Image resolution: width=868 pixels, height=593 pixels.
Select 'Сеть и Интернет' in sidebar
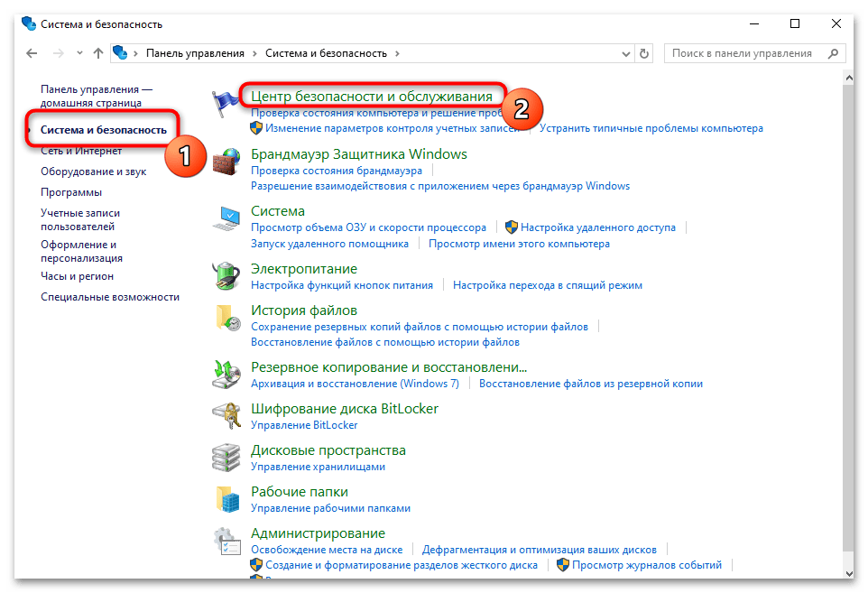pos(81,151)
